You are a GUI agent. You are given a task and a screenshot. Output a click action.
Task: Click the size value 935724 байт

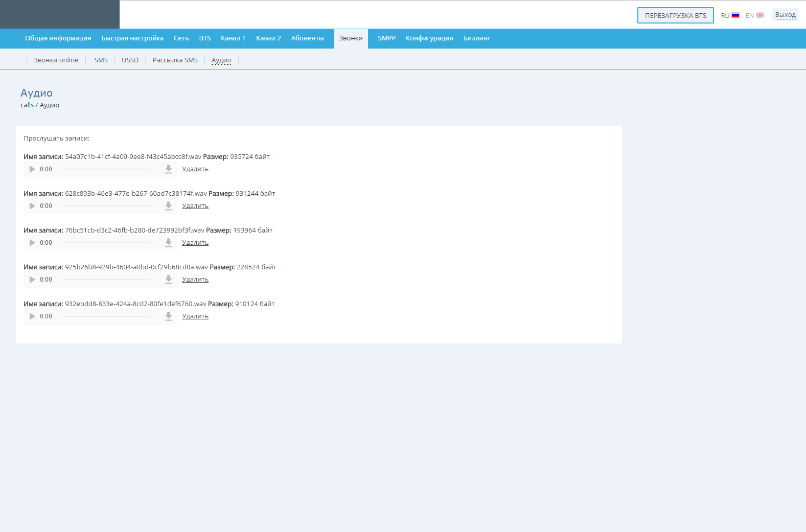click(250, 157)
